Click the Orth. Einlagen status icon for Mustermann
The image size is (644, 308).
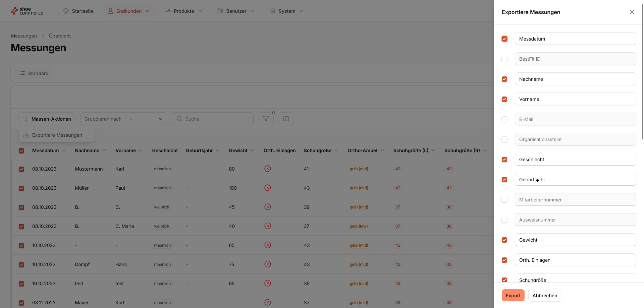pos(267,169)
